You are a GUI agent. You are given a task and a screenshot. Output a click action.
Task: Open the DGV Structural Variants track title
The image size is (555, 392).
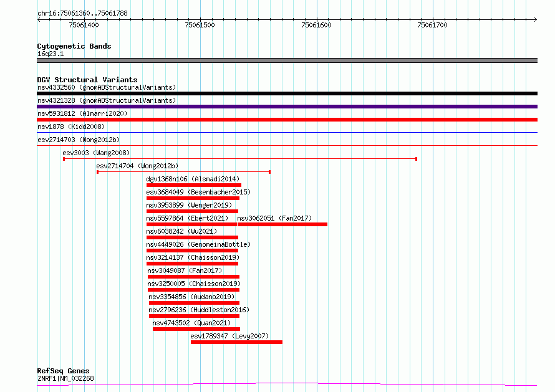point(87,80)
